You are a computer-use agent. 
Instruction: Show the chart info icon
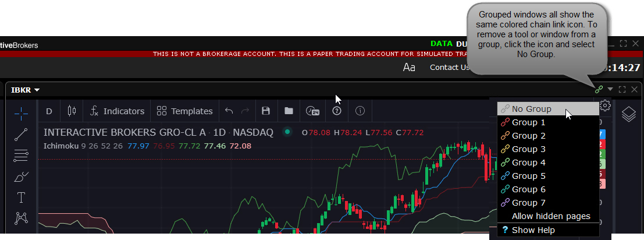click(360, 111)
